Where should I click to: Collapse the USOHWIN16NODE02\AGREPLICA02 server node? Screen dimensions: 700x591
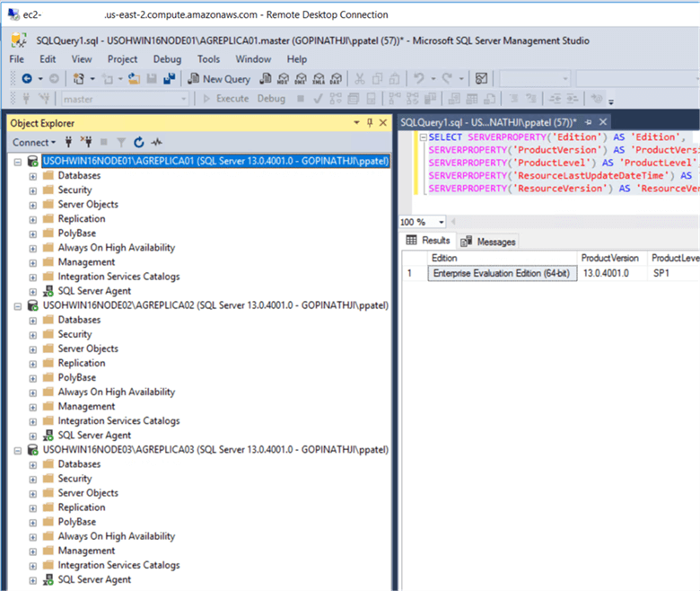click(x=19, y=305)
